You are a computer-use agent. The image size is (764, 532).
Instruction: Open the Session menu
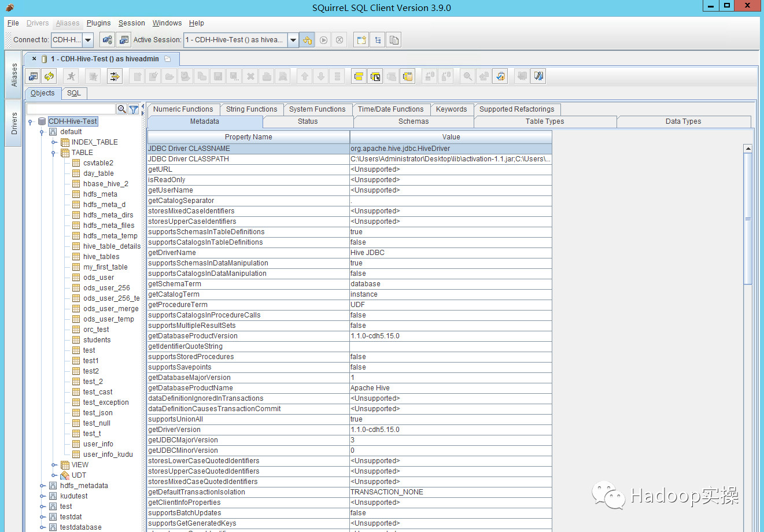[x=132, y=23]
